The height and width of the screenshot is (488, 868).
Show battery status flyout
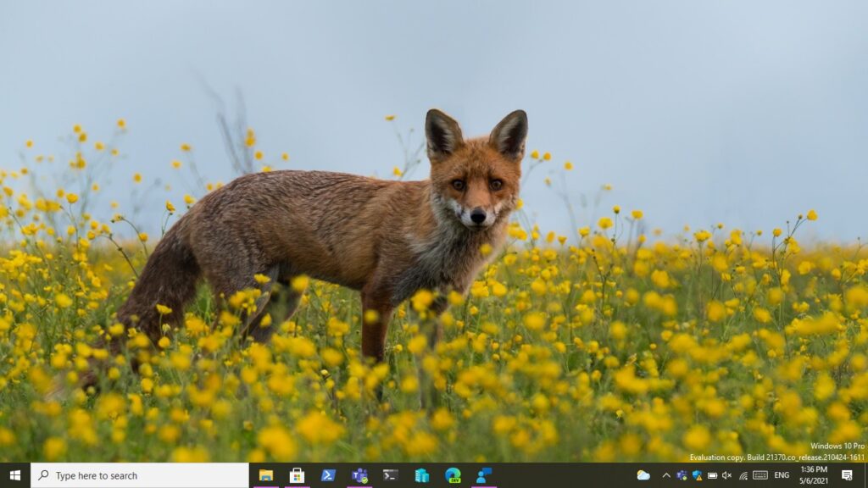tap(712, 475)
